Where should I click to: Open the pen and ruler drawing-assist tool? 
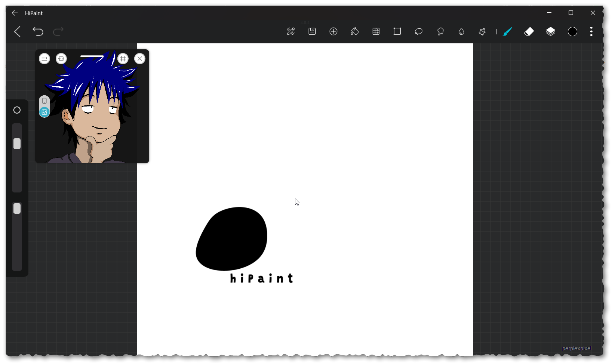coord(291,32)
